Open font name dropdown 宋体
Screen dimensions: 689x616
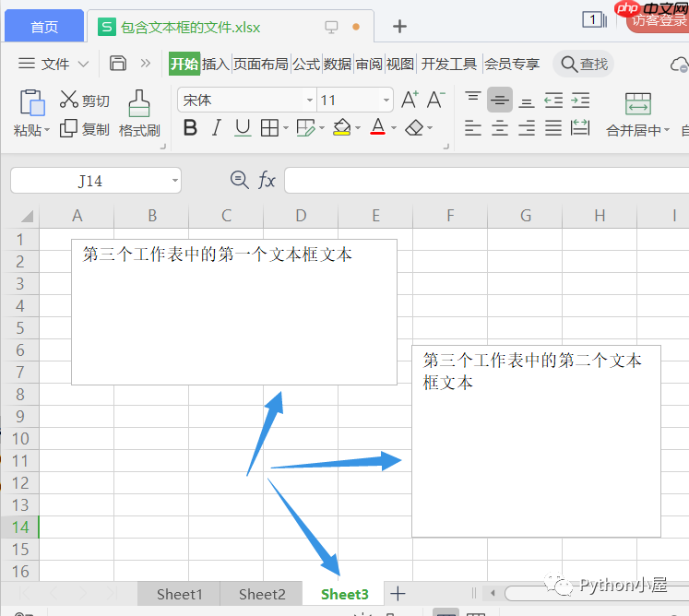point(310,101)
